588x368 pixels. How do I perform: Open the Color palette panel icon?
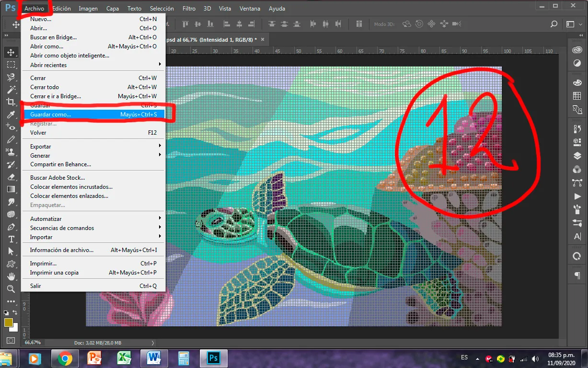pyautogui.click(x=577, y=83)
